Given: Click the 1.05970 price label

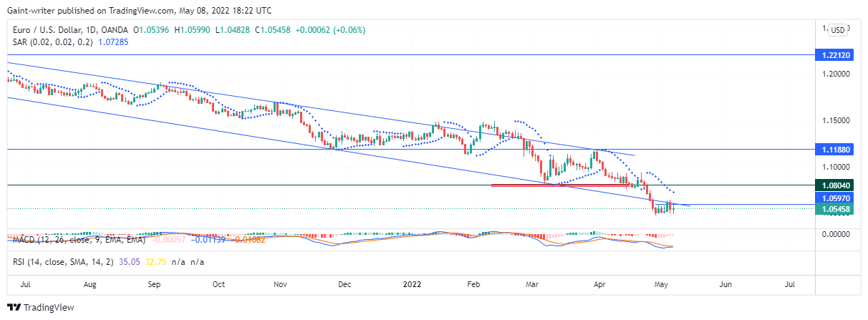Looking at the screenshot, I should tap(834, 198).
